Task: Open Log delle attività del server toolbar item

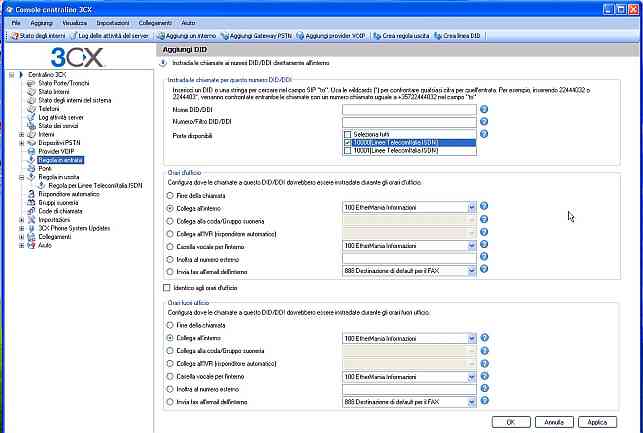Action: (x=109, y=36)
